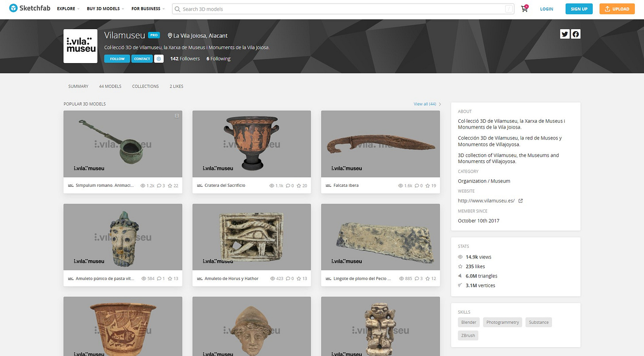Click the Blender skill tag

[469, 322]
